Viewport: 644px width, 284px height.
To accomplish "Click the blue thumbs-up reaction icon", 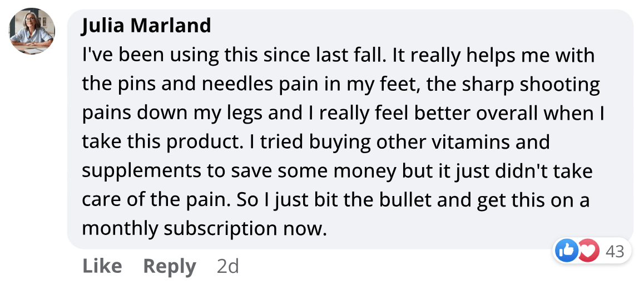I will coord(567,251).
